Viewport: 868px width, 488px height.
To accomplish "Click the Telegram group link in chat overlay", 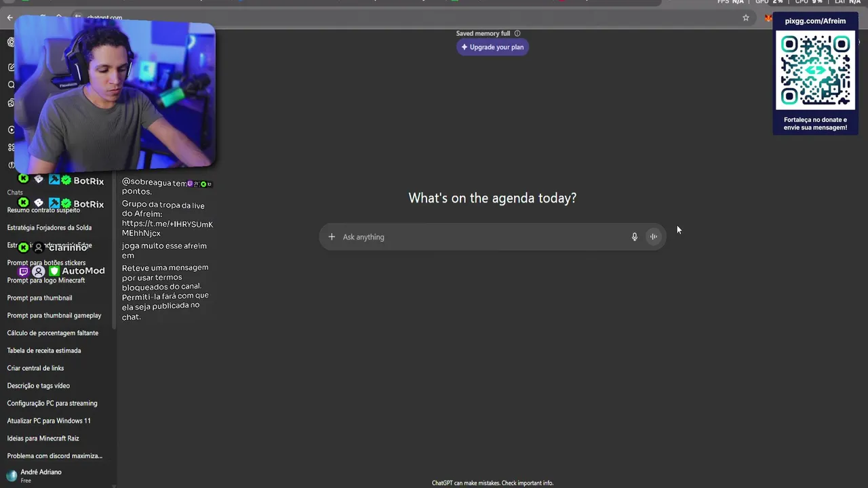I will (167, 228).
